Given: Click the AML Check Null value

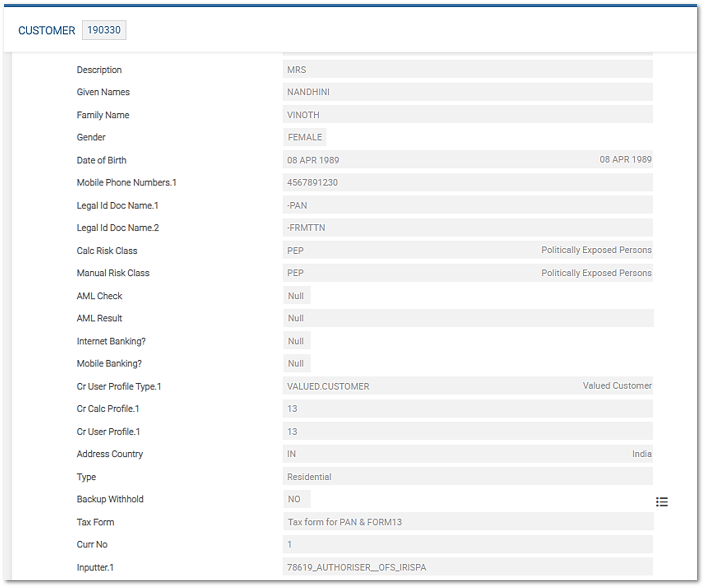Looking at the screenshot, I should (x=297, y=295).
